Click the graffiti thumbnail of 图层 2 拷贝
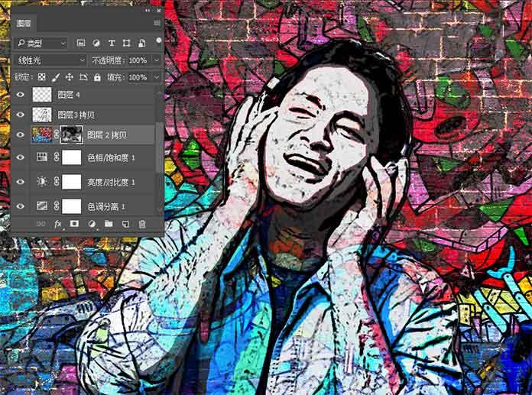532x395 pixels. coord(41,134)
